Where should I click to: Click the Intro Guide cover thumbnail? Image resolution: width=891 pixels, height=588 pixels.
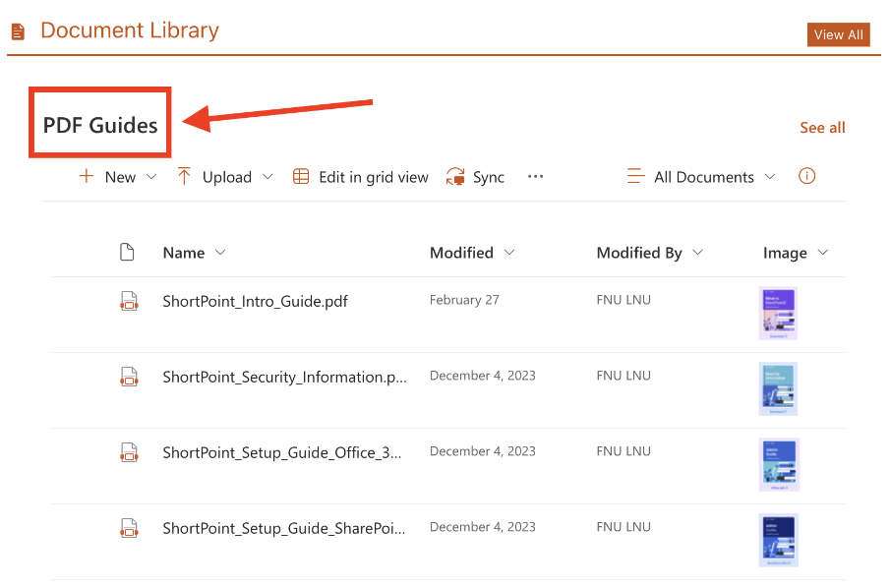(x=778, y=313)
